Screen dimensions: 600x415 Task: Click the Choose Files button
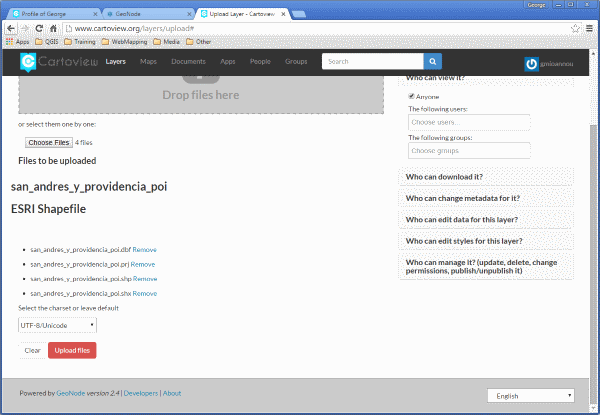(49, 143)
